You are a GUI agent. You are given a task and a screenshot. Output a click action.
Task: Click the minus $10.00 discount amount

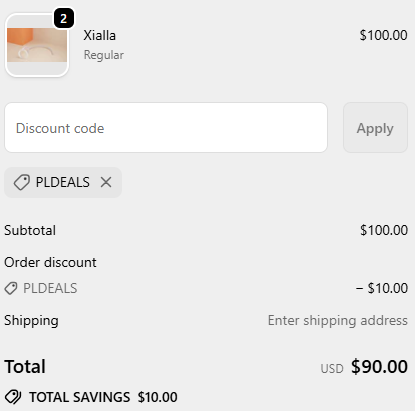[382, 288]
